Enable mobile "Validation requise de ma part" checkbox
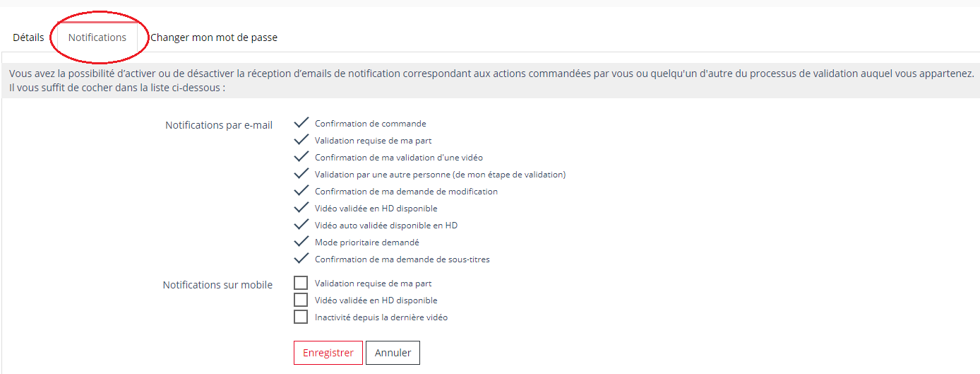This screenshot has height=374, width=980. (x=301, y=283)
